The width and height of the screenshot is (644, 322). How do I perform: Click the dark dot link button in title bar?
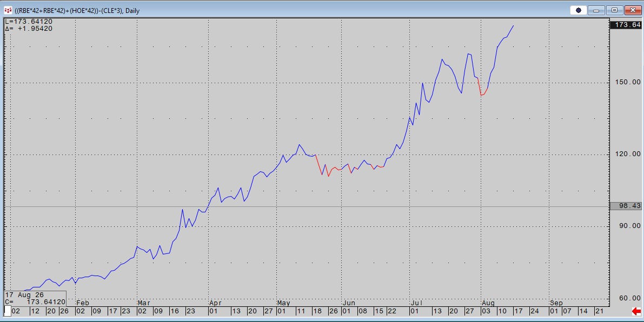click(578, 10)
